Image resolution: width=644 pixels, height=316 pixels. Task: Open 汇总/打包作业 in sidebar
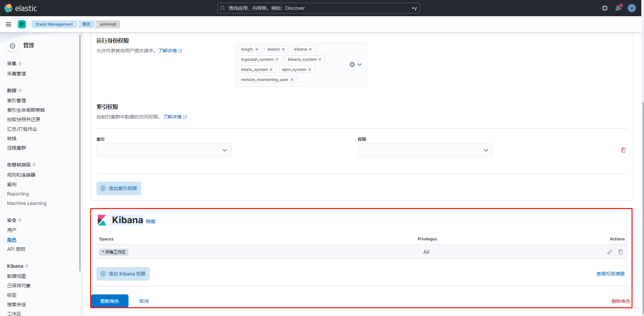click(22, 129)
